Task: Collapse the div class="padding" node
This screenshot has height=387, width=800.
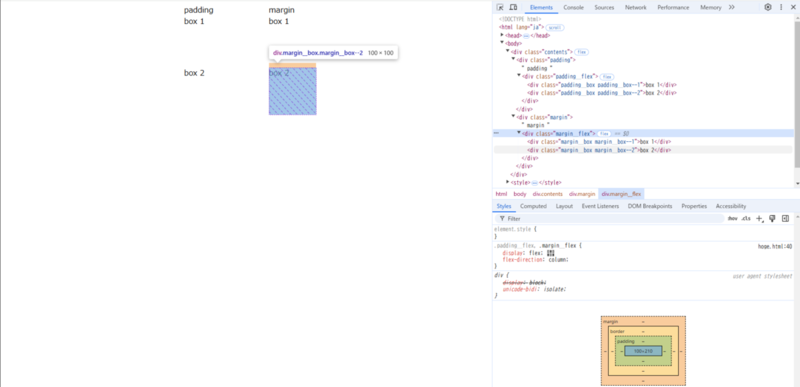Action: 513,60
